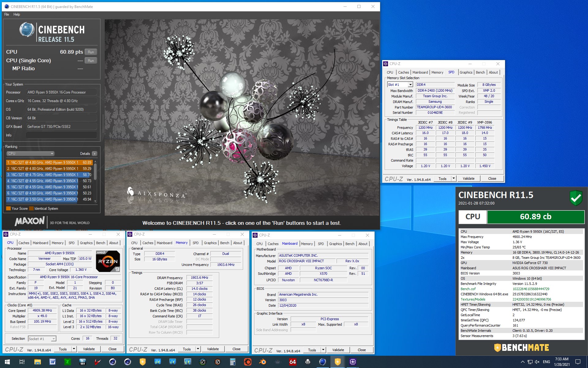588x368 pixels.
Task: Open Tools dropdown arrow in CPU window
Action: (x=74, y=349)
